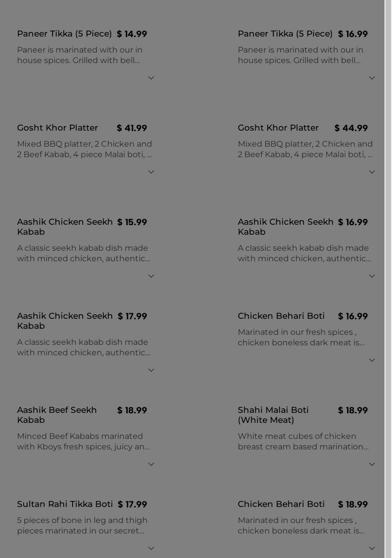The image size is (392, 558).
Task: Expand the $44.99 Gosht Khor Platter chevron
Action: 372,172
